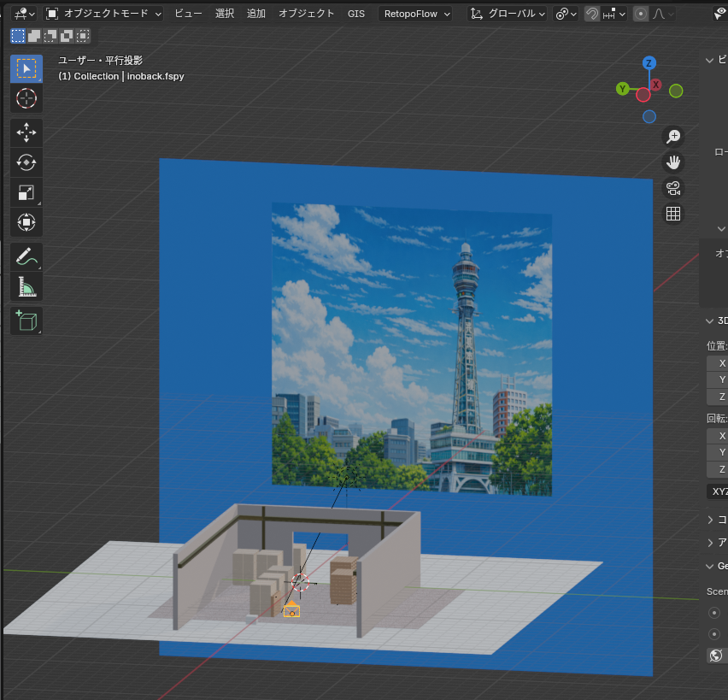The height and width of the screenshot is (700, 728).
Task: Click the location Z field
Action: point(718,397)
